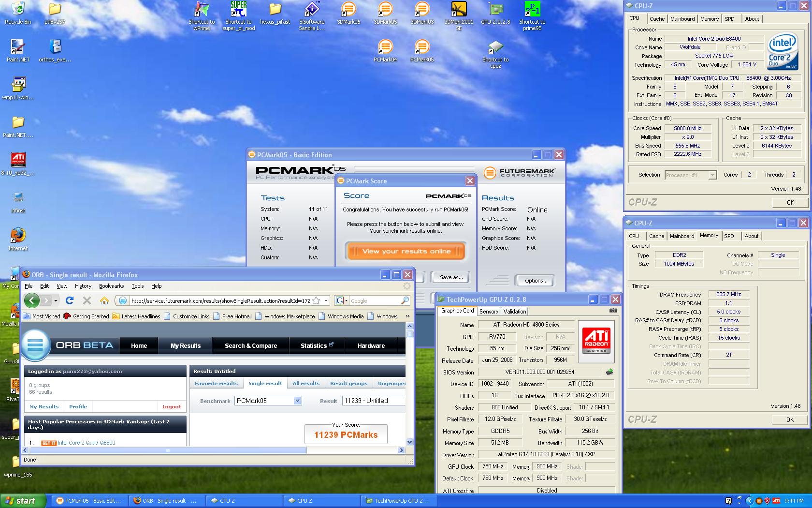Click the Firefox back arrow button

point(32,300)
